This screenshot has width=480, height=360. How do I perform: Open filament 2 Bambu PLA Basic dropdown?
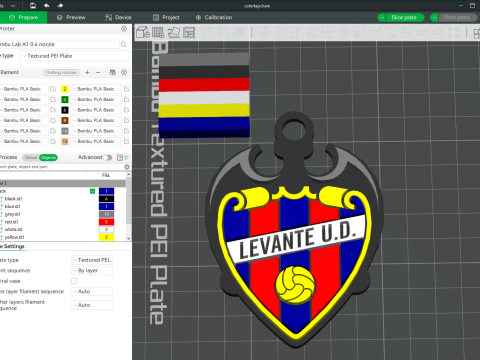pyautogui.click(x=96, y=89)
